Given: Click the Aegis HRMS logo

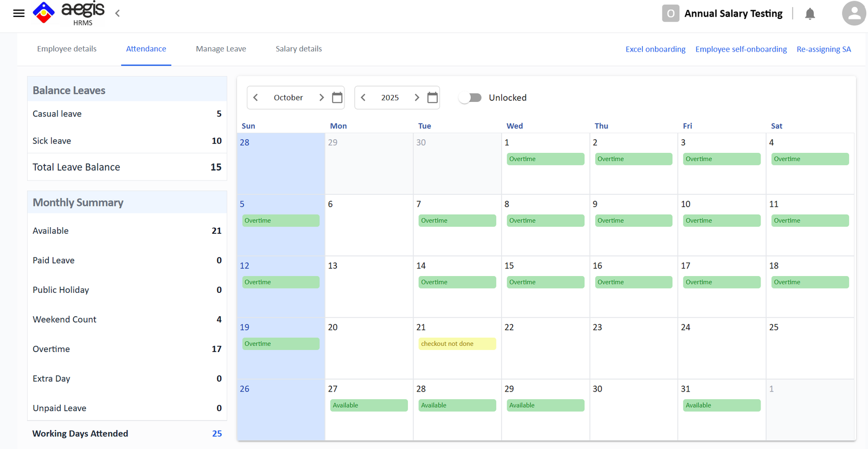Looking at the screenshot, I should [x=69, y=13].
